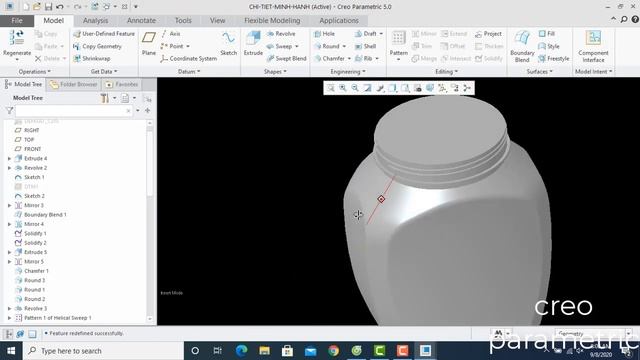The height and width of the screenshot is (360, 640).
Task: Create a datum Plane
Action: (149, 43)
